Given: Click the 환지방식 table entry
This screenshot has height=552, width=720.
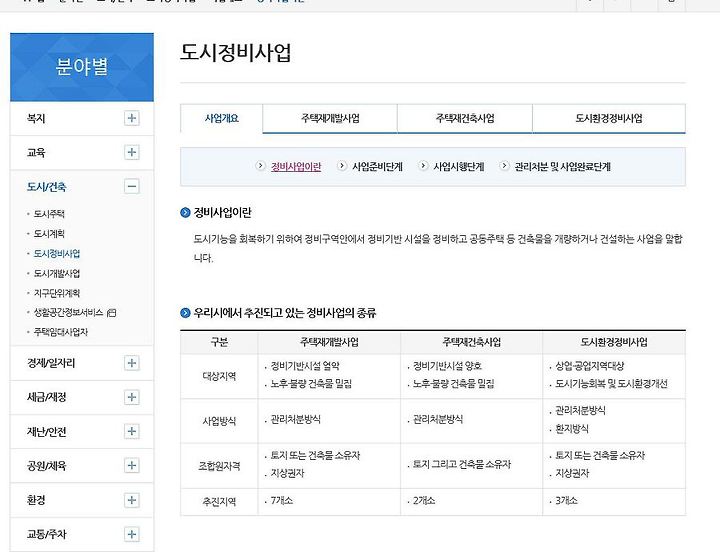Looking at the screenshot, I should (572, 429).
